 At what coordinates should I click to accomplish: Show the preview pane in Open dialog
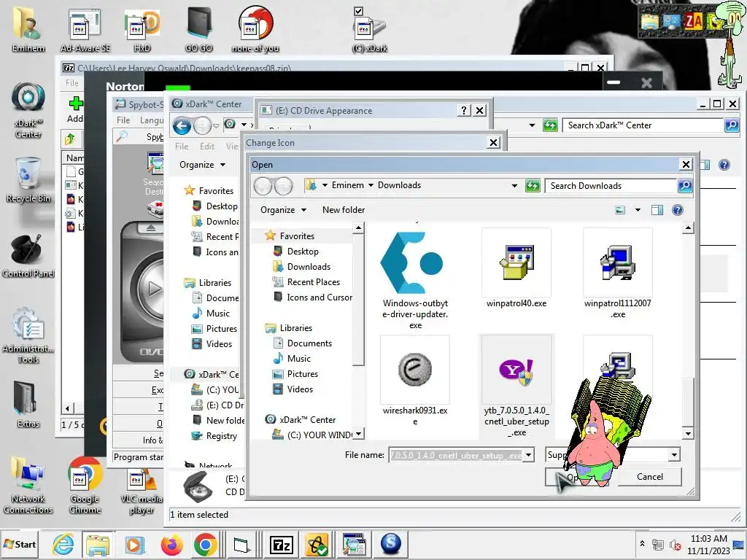coord(657,210)
